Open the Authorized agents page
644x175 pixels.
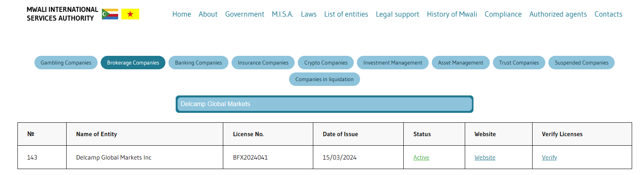coord(558,14)
